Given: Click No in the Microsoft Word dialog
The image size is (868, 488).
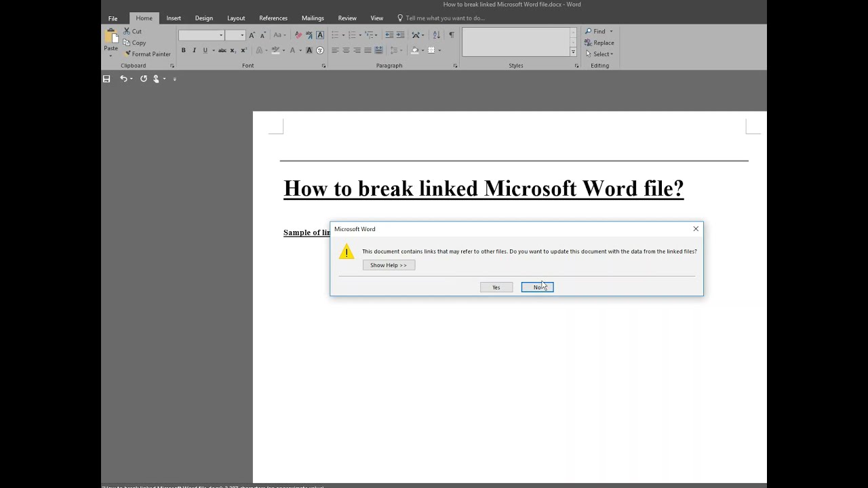Looking at the screenshot, I should click(x=537, y=287).
